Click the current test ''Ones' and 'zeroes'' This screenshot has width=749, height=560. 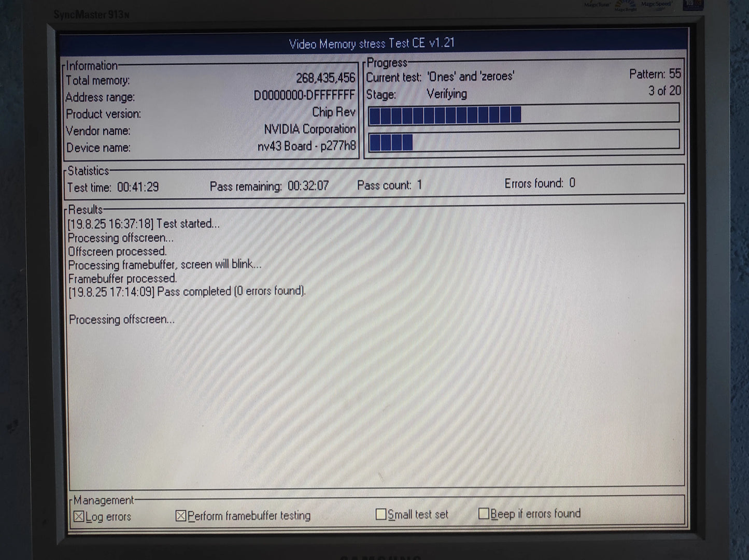pos(471,77)
